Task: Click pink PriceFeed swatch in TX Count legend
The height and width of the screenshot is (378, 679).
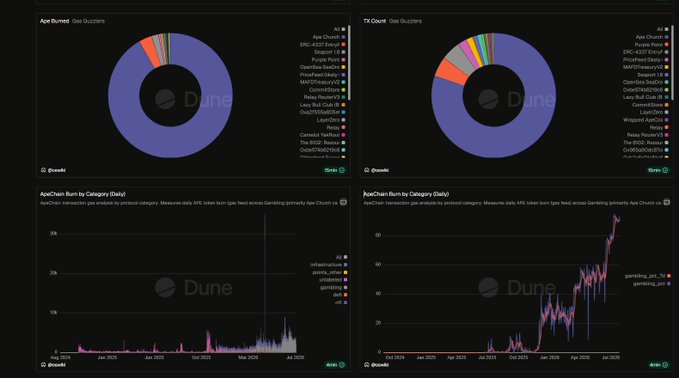Action: point(667,60)
